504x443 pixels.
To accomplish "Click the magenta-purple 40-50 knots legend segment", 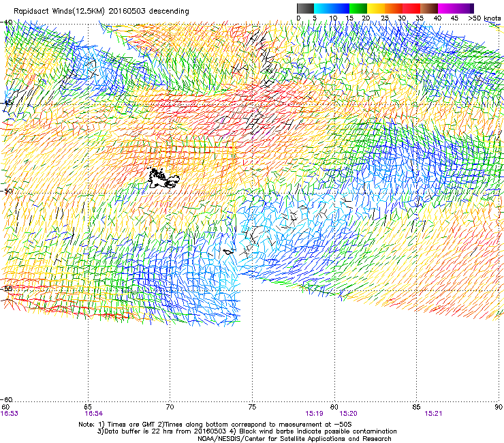I will tap(456, 8).
